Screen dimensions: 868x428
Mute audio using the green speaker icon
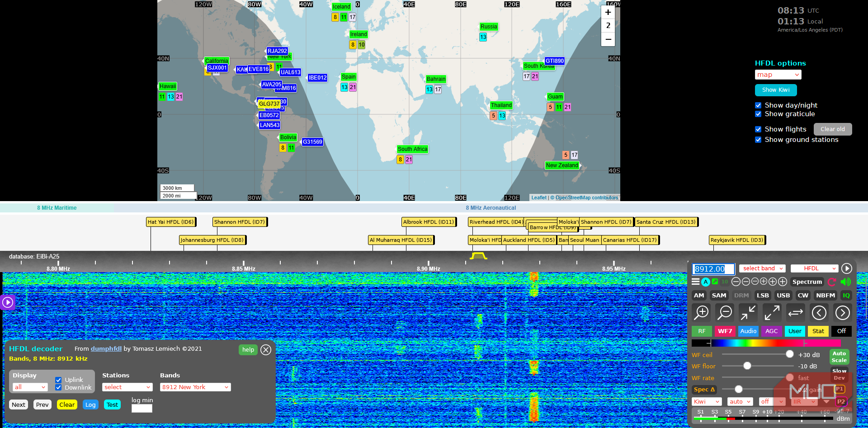pos(845,282)
